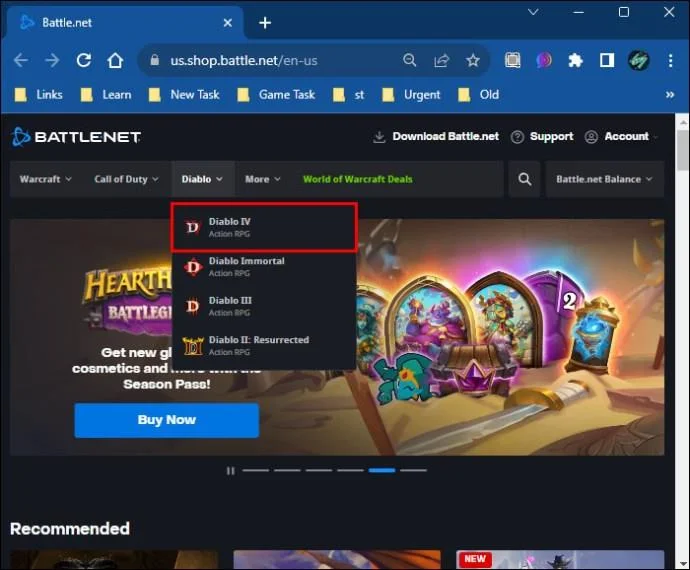Select Diablo II: Resurrected from the dropdown
Image resolution: width=690 pixels, height=570 pixels.
(264, 346)
